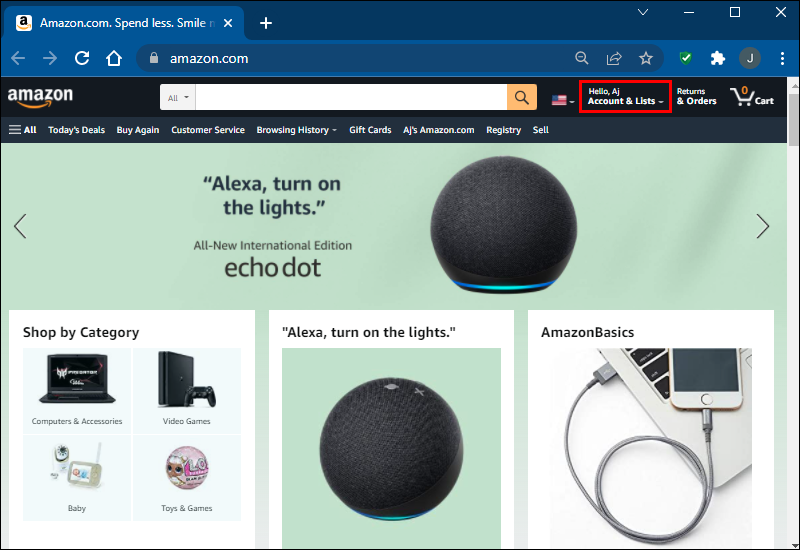
Task: Click the AmazonBasics heading
Action: click(x=588, y=333)
